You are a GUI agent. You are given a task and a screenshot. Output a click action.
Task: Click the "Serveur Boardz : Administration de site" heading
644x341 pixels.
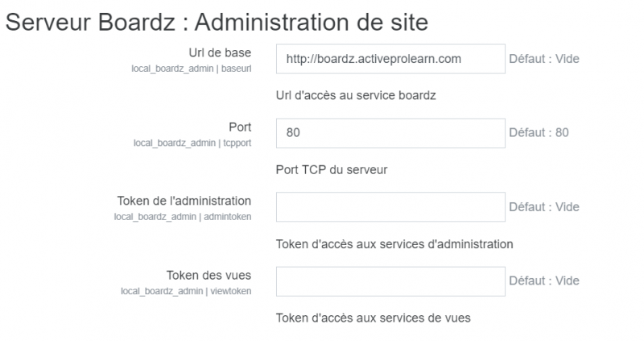(217, 21)
